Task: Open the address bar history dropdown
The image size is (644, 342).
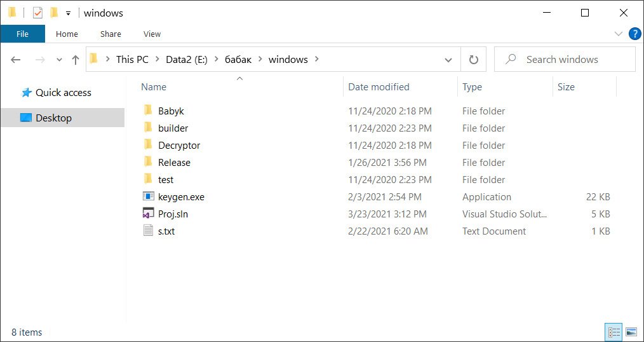Action: 448,60
